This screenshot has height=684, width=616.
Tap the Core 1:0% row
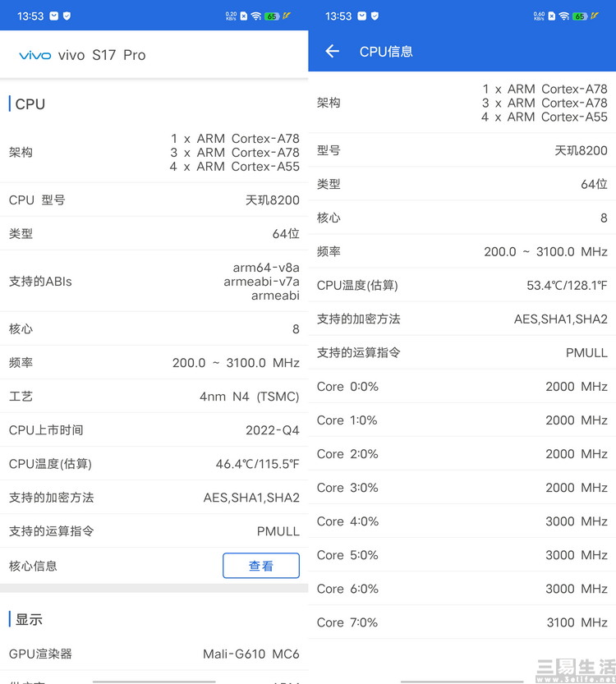pyautogui.click(x=462, y=420)
